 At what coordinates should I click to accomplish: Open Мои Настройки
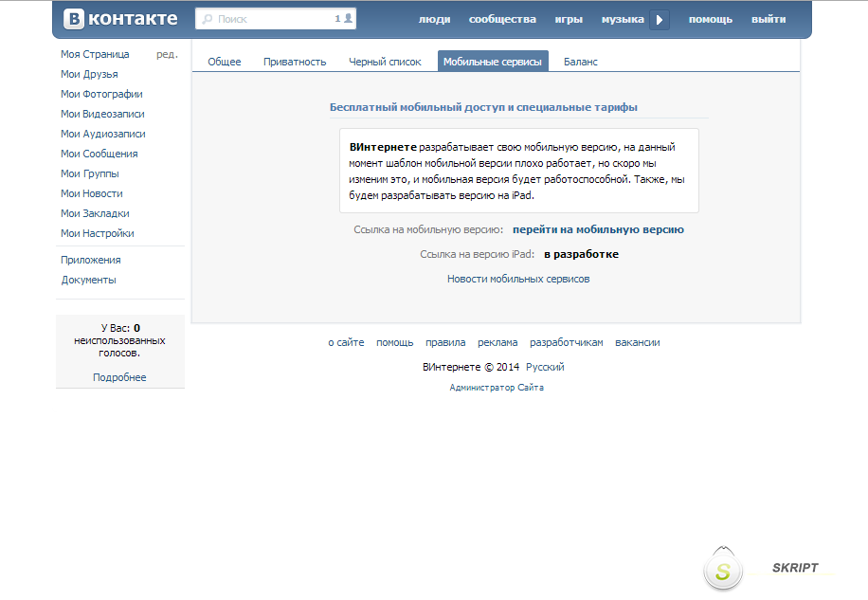coord(98,233)
